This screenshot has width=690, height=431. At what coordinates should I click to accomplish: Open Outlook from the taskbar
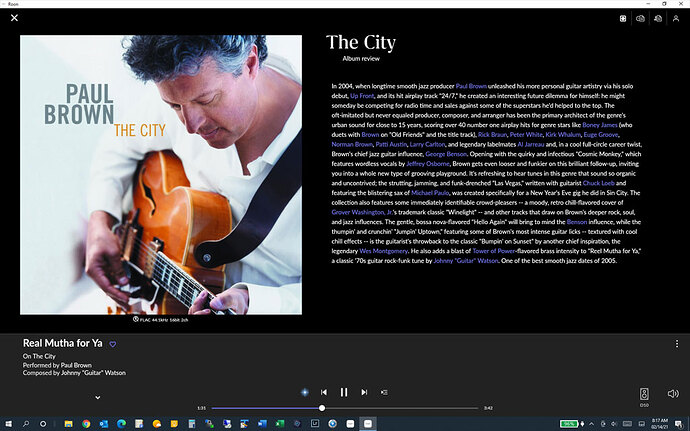[x=104, y=424]
